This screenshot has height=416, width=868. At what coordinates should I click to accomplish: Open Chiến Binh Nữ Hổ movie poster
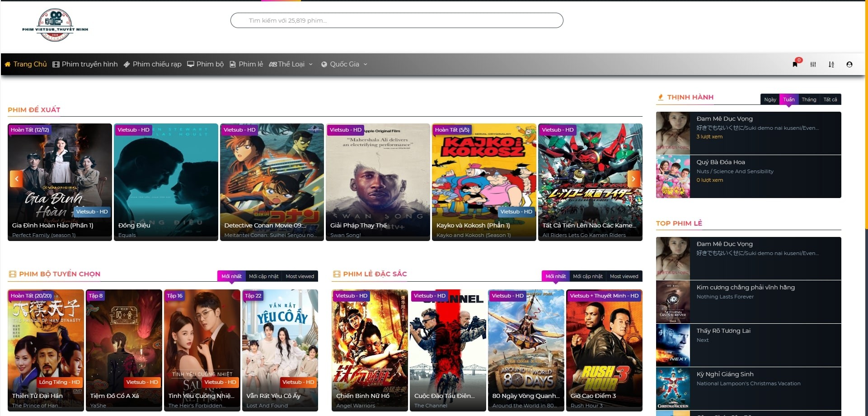point(370,350)
